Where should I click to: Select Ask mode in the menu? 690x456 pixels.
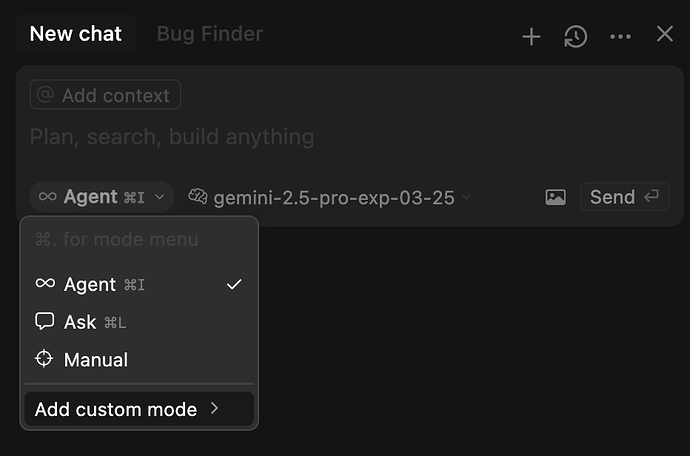click(139, 322)
